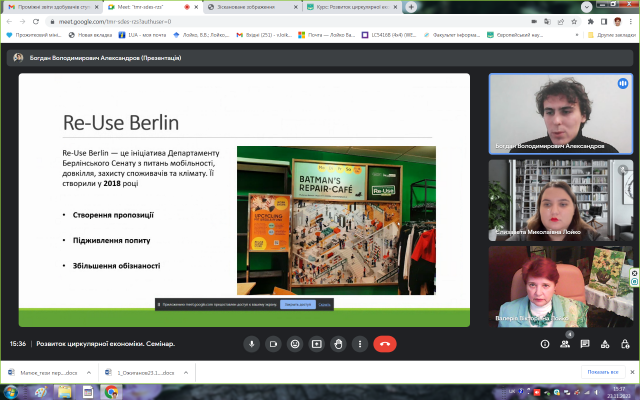Open the emoji reactions panel
This screenshot has width=640, height=400.
coord(295,343)
